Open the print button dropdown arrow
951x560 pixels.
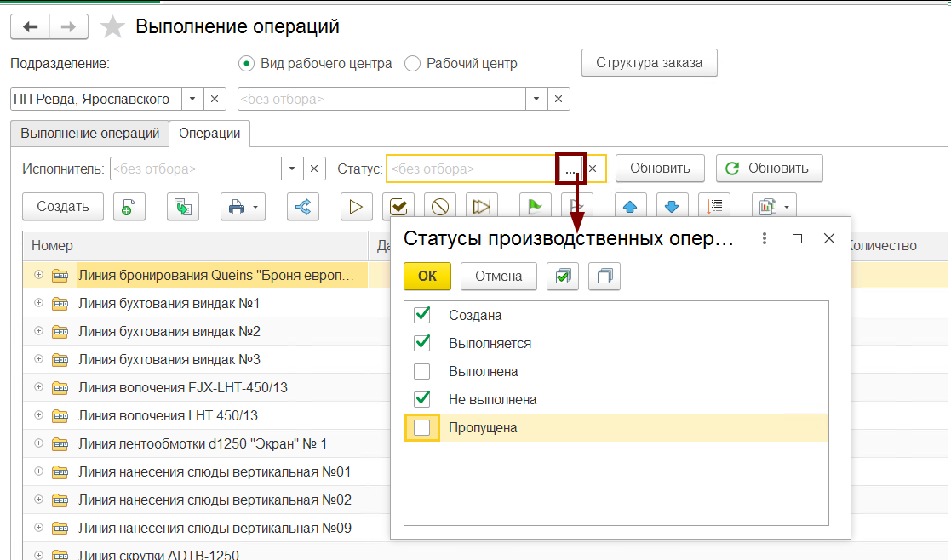tap(256, 208)
